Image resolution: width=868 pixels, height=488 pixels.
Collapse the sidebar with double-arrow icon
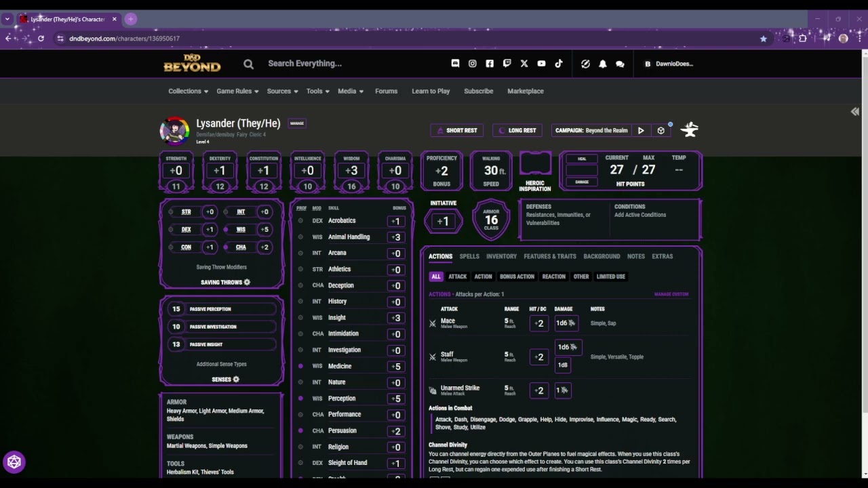(x=855, y=112)
